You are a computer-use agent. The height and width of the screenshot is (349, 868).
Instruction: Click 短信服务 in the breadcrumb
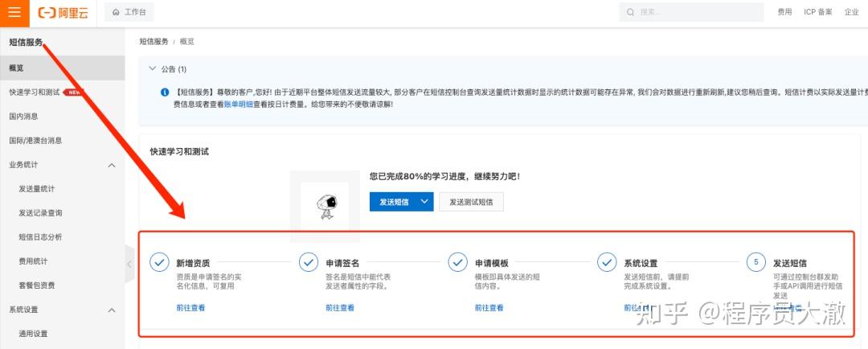154,42
